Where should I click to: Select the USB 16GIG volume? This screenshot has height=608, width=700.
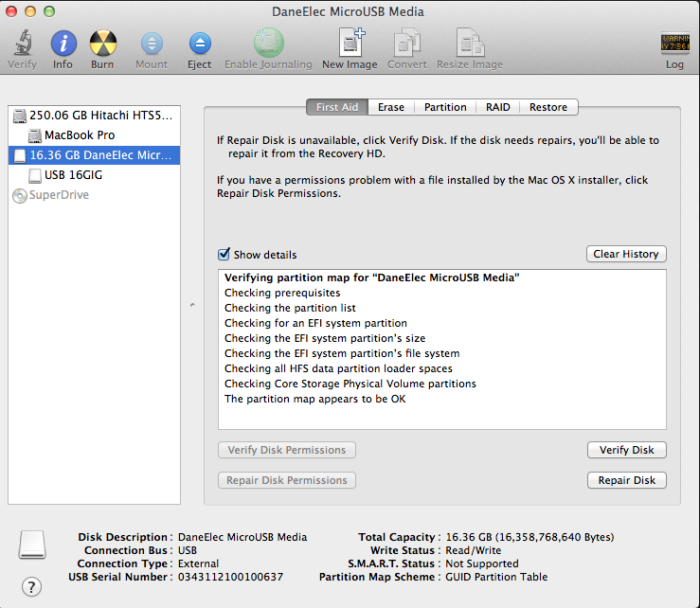(94, 175)
